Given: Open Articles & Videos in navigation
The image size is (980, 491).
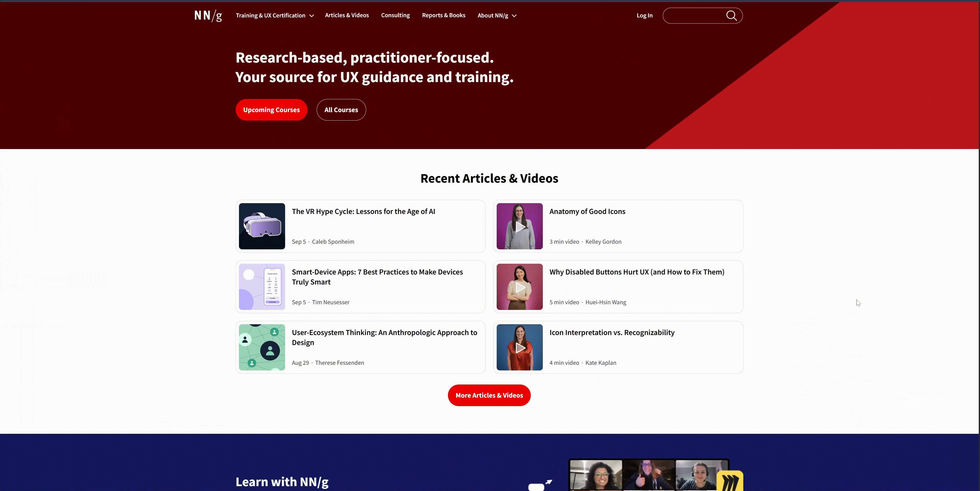Looking at the screenshot, I should pos(347,15).
